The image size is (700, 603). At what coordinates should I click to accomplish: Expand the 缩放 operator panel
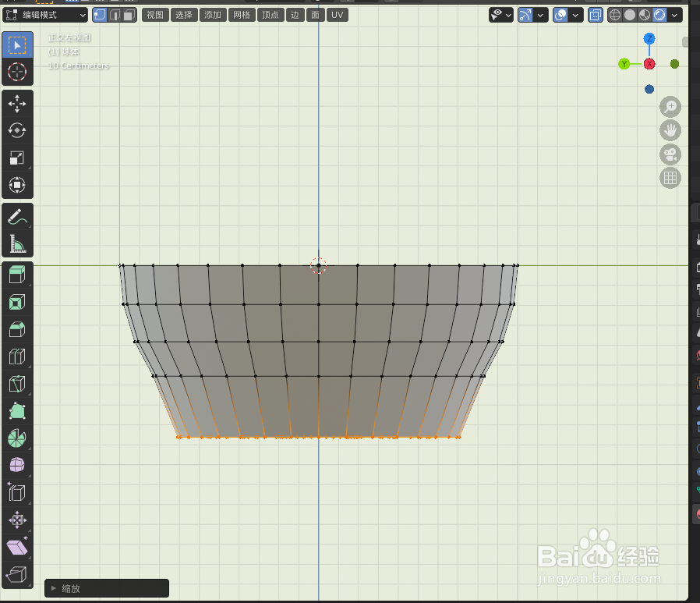107,588
